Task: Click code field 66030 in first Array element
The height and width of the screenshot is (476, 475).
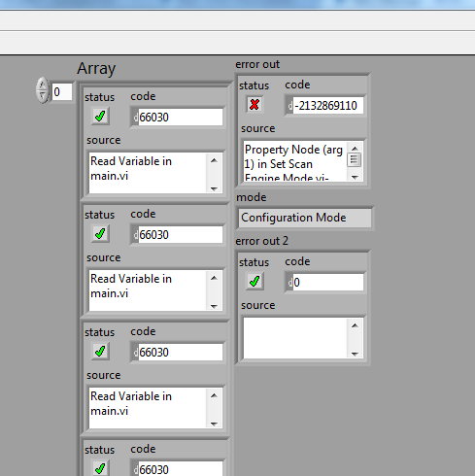Action: [181, 117]
